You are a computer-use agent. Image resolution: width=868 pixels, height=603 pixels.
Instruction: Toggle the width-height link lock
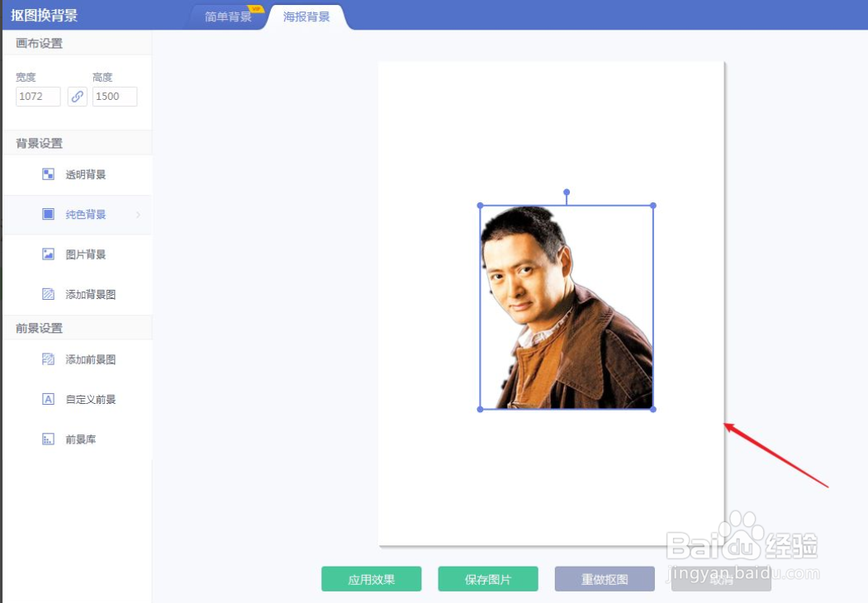pyautogui.click(x=77, y=97)
